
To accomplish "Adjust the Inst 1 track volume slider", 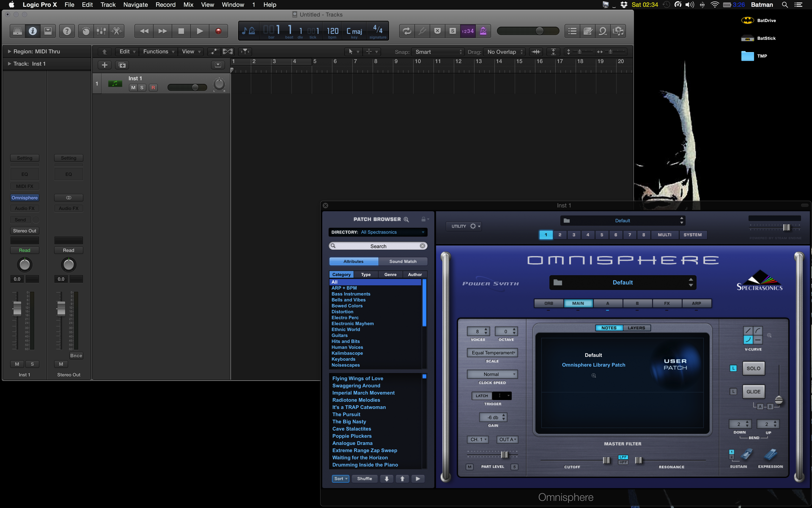I will (187, 88).
